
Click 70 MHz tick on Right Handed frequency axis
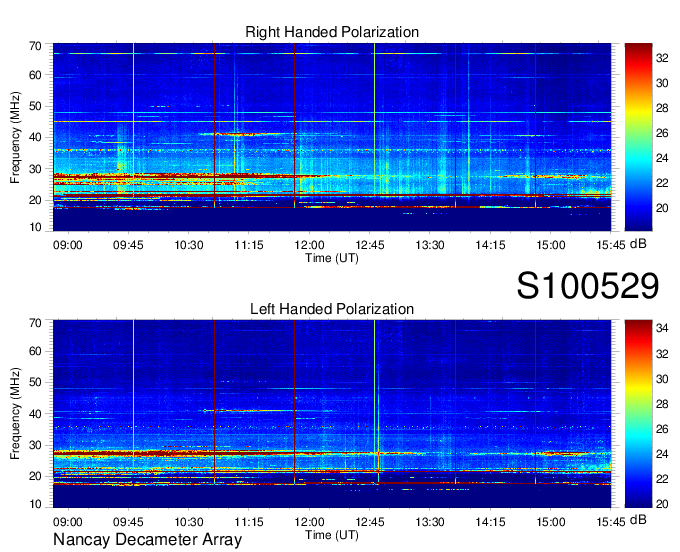click(x=35, y=46)
